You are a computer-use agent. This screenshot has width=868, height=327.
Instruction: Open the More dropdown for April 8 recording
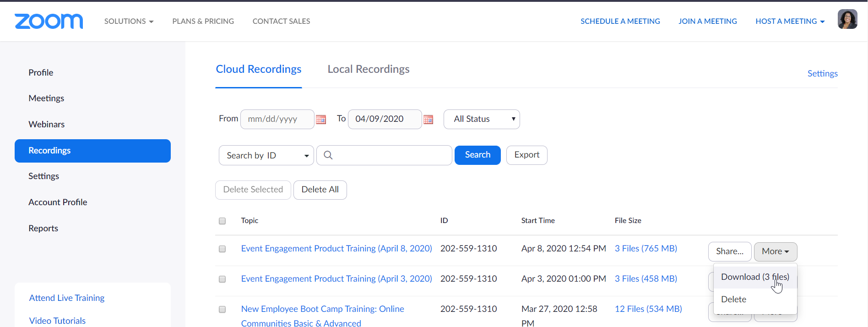pyautogui.click(x=776, y=251)
